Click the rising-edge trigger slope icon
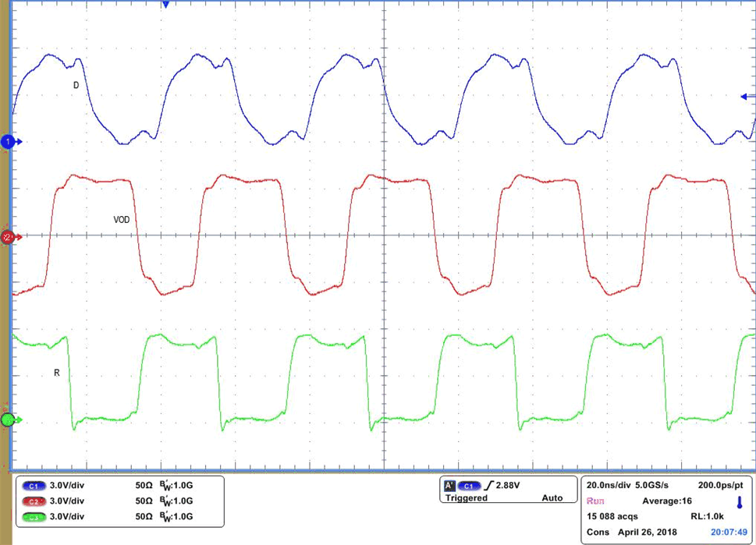The image size is (756, 545). point(488,485)
